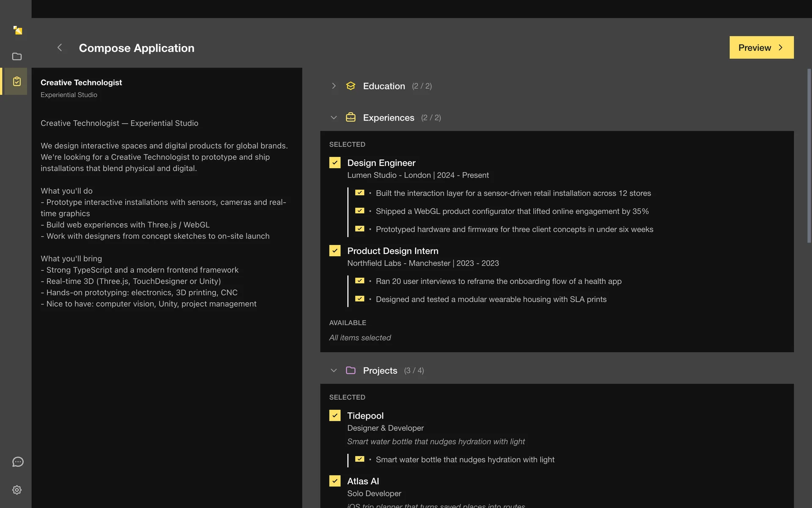The width and height of the screenshot is (812, 508).
Task: Expand the Education section chevron
Action: pyautogui.click(x=334, y=86)
